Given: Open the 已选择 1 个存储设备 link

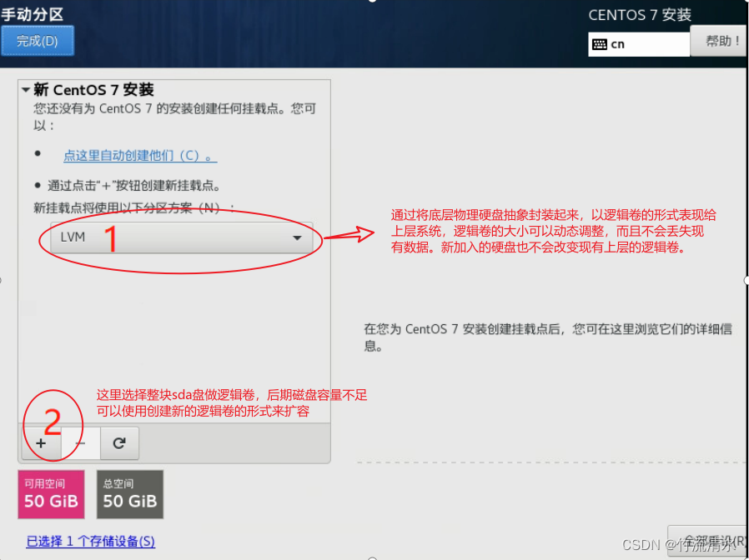Looking at the screenshot, I should point(90,542).
